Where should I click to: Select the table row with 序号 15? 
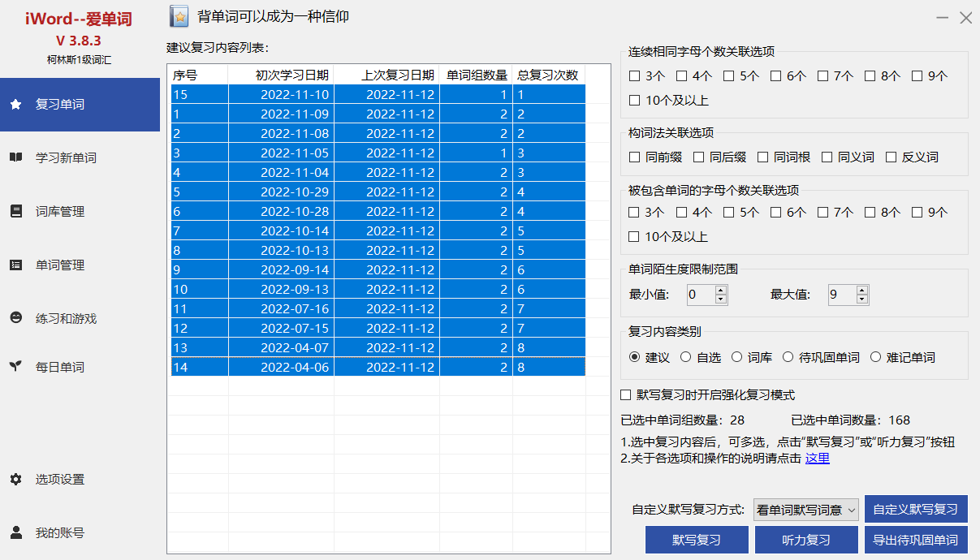pyautogui.click(x=378, y=95)
